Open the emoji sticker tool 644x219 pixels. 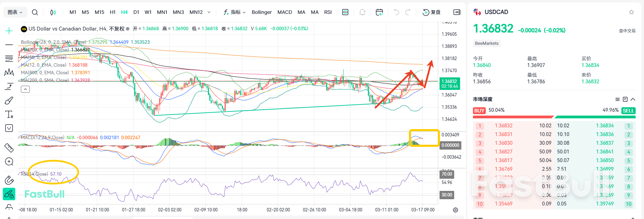pos(9,128)
